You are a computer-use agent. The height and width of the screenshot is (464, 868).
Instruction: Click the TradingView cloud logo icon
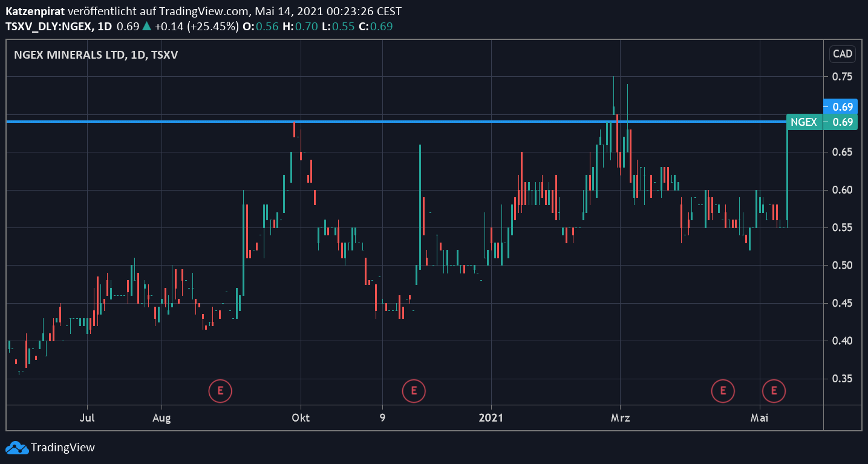click(x=17, y=448)
